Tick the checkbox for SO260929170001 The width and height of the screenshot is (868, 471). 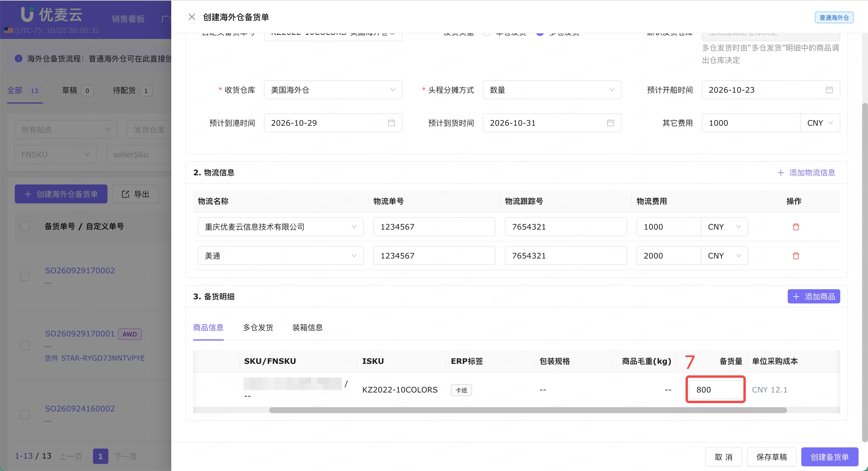click(25, 346)
